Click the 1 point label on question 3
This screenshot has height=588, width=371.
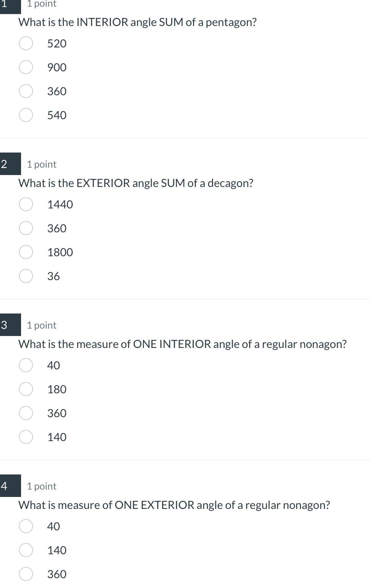pyautogui.click(x=41, y=325)
